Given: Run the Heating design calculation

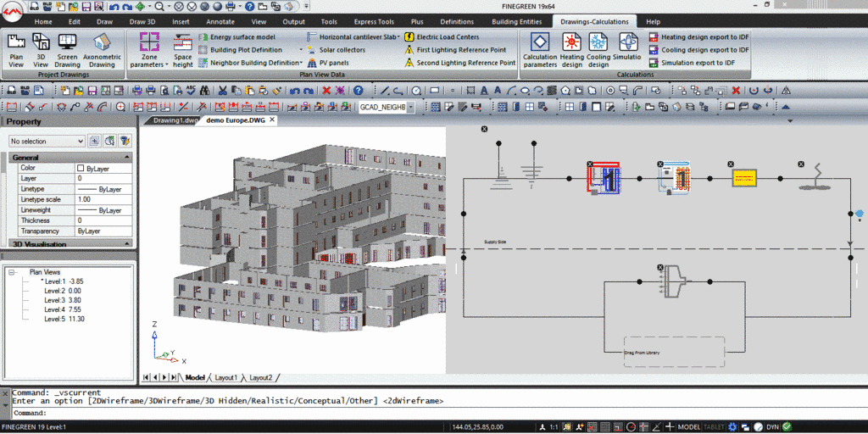Looking at the screenshot, I should [572, 50].
